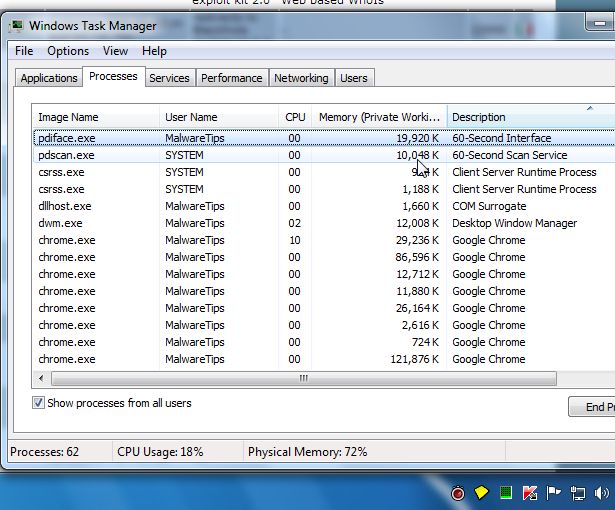Click the volume speaker tray icon
This screenshot has width=615, height=510.
tap(602, 493)
